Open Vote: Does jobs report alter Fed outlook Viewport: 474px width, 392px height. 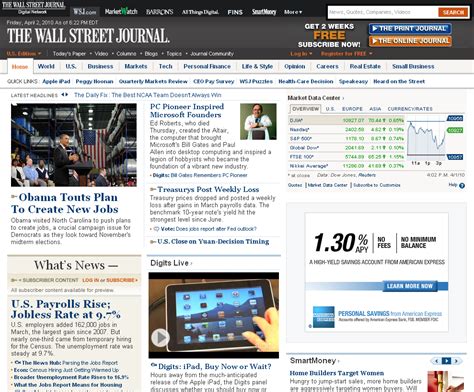point(209,229)
